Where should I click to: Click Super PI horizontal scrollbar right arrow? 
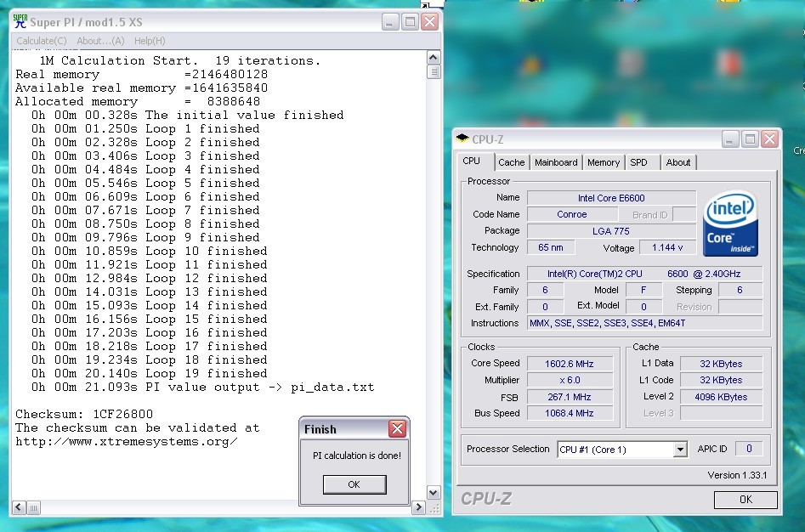point(418,507)
